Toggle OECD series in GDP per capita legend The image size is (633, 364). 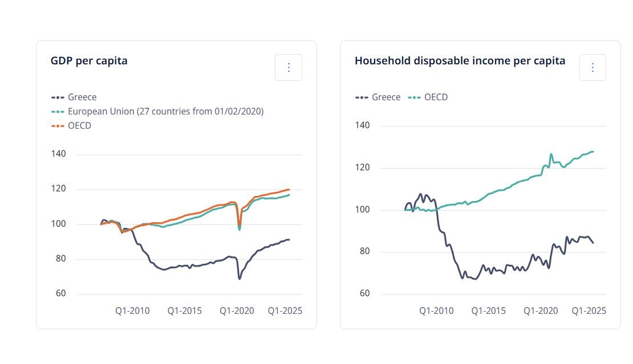point(72,126)
